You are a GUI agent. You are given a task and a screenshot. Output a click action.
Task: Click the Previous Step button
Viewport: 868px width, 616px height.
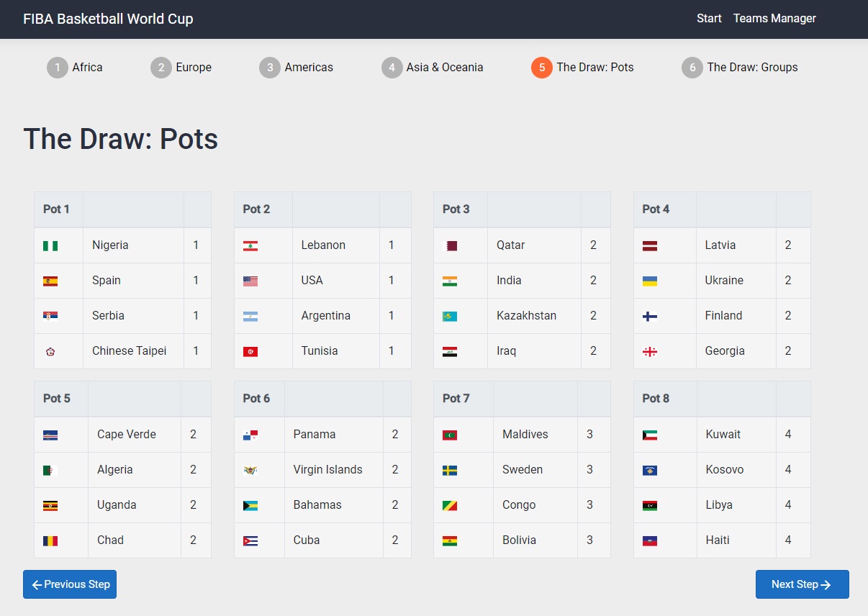70,584
